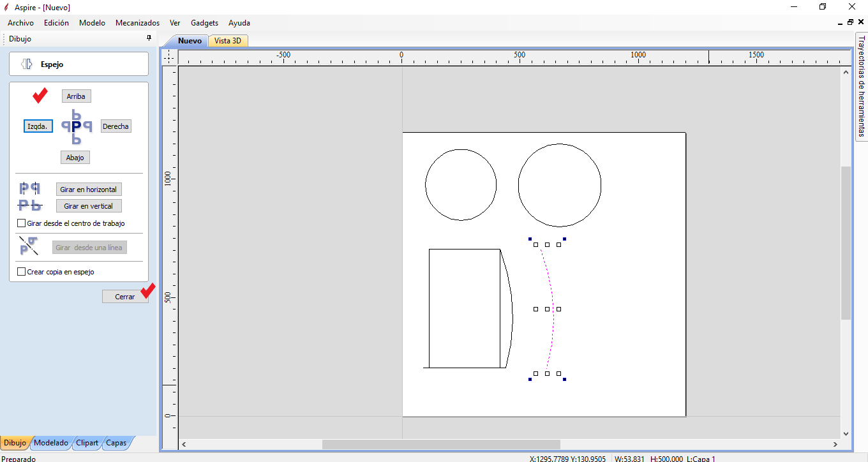The height and width of the screenshot is (462, 868).
Task: Mirror selection upward with Arriba
Action: coord(76,96)
